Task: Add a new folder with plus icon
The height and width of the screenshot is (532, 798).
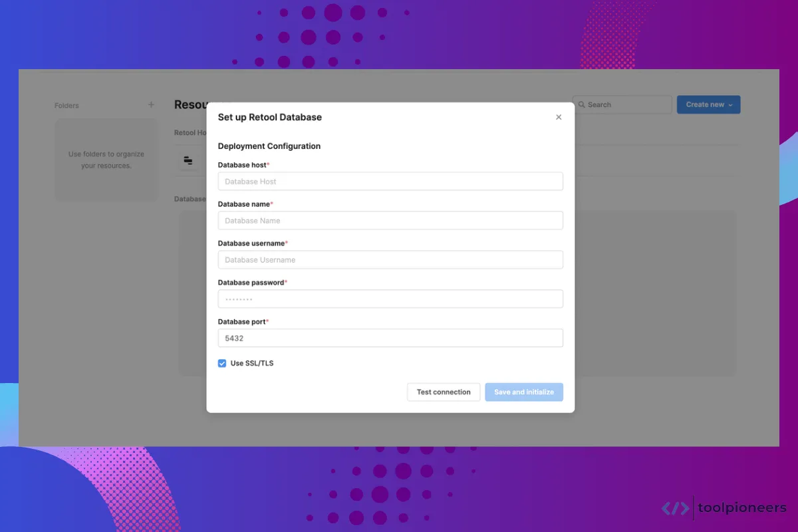Action: tap(151, 104)
